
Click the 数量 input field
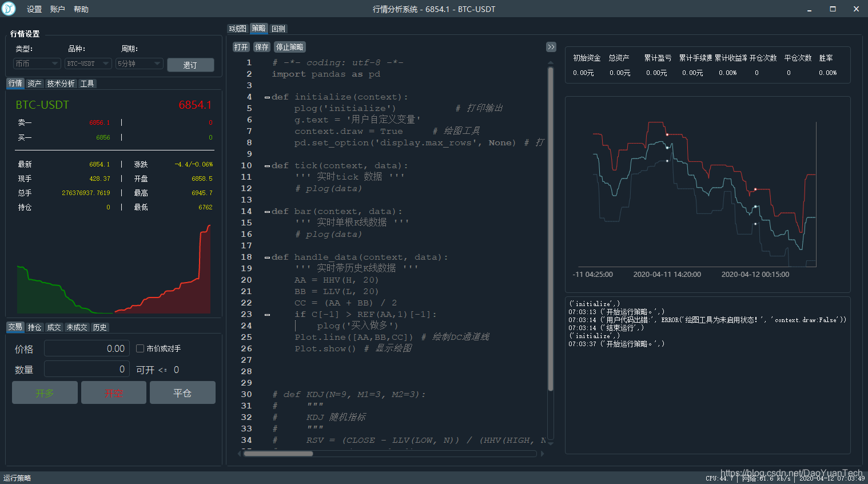tap(87, 370)
